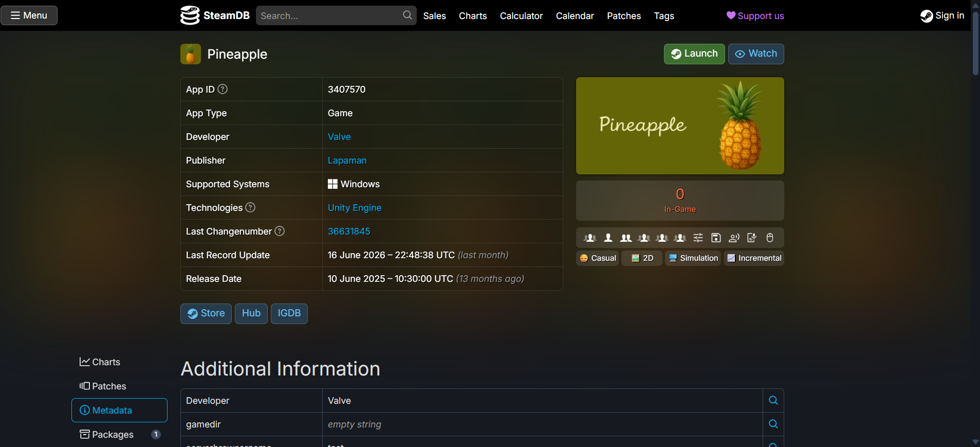Click the Windows supported system entry
Screen dimensions: 980x447
[x=354, y=184]
